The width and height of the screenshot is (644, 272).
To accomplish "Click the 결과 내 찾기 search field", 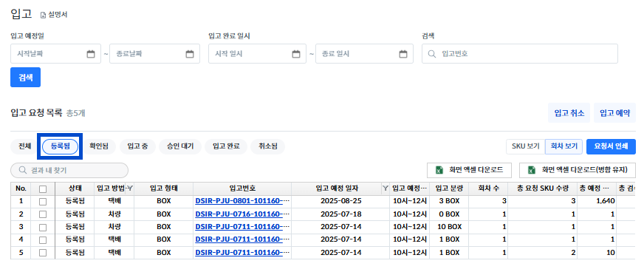I will pyautogui.click(x=69, y=170).
